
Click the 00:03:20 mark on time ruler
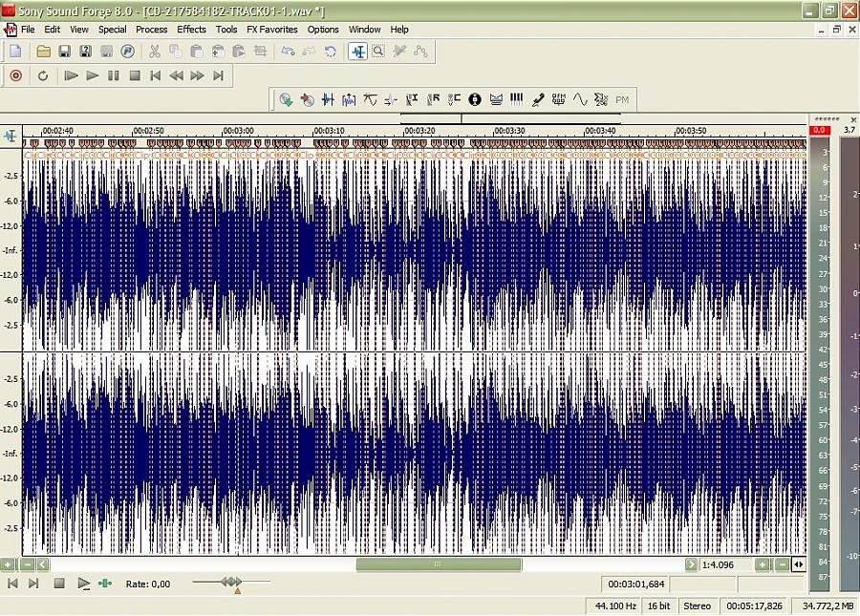pyautogui.click(x=419, y=131)
